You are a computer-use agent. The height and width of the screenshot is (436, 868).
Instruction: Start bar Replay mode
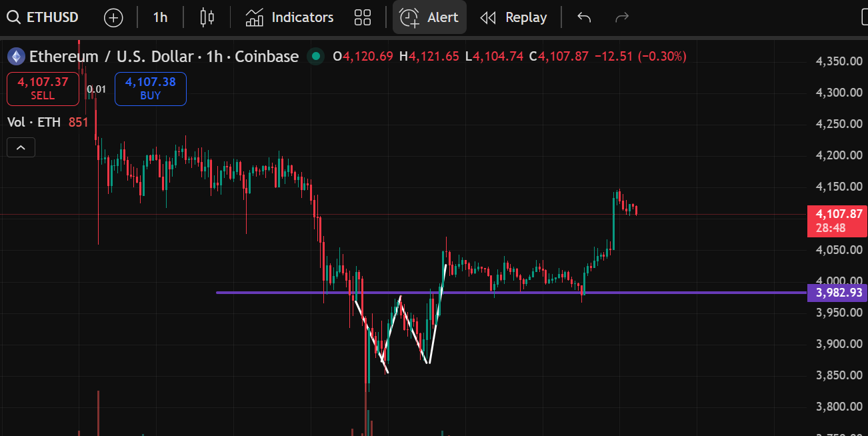(514, 18)
